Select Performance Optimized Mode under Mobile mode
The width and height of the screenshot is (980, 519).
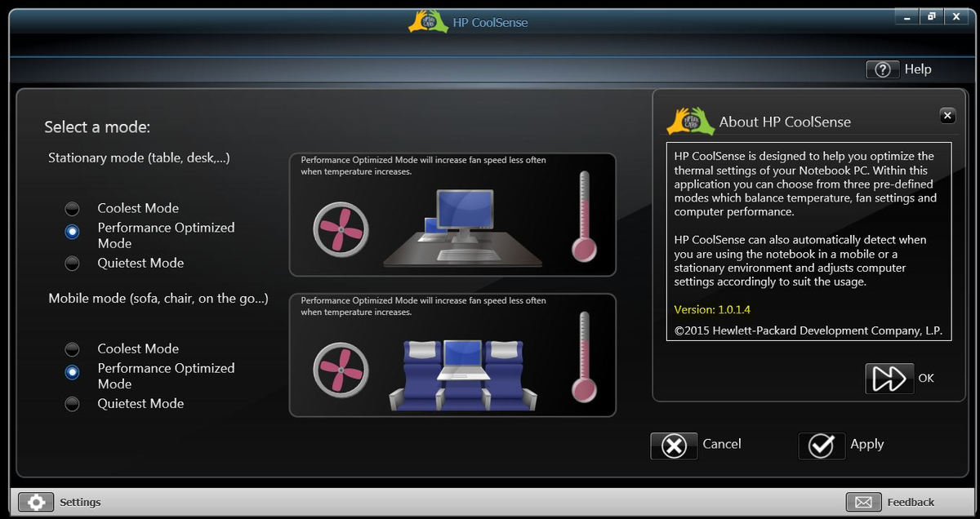click(x=73, y=372)
